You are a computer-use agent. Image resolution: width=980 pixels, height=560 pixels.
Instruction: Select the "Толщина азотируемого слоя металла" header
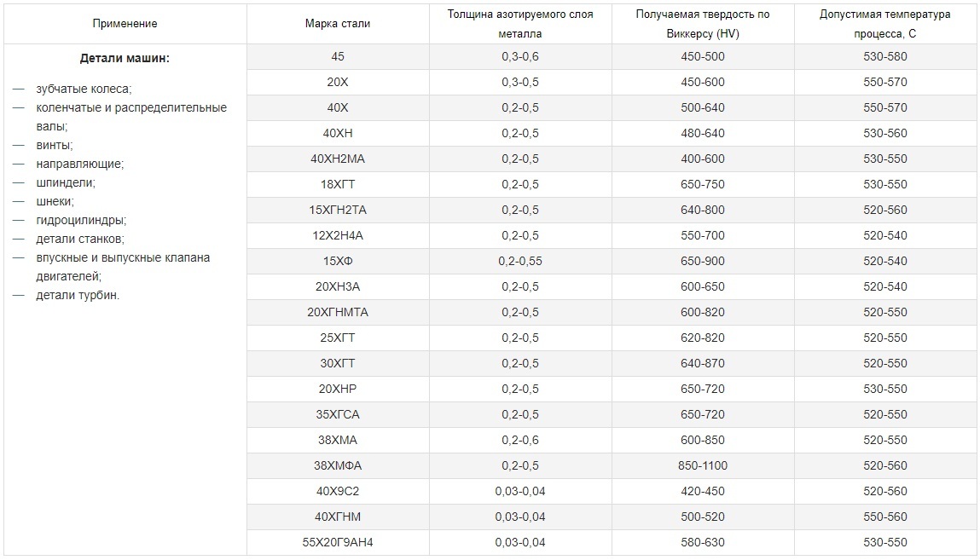(x=520, y=24)
